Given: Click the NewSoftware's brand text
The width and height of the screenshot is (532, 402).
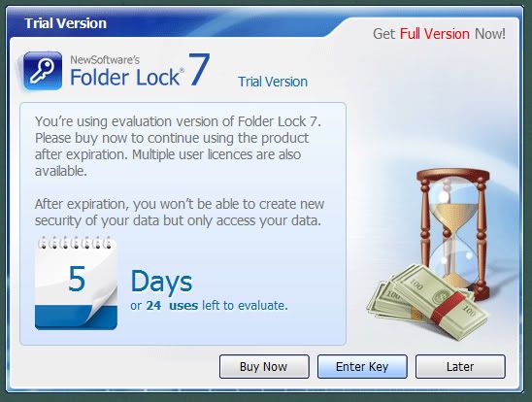Looking at the screenshot, I should pos(105,59).
